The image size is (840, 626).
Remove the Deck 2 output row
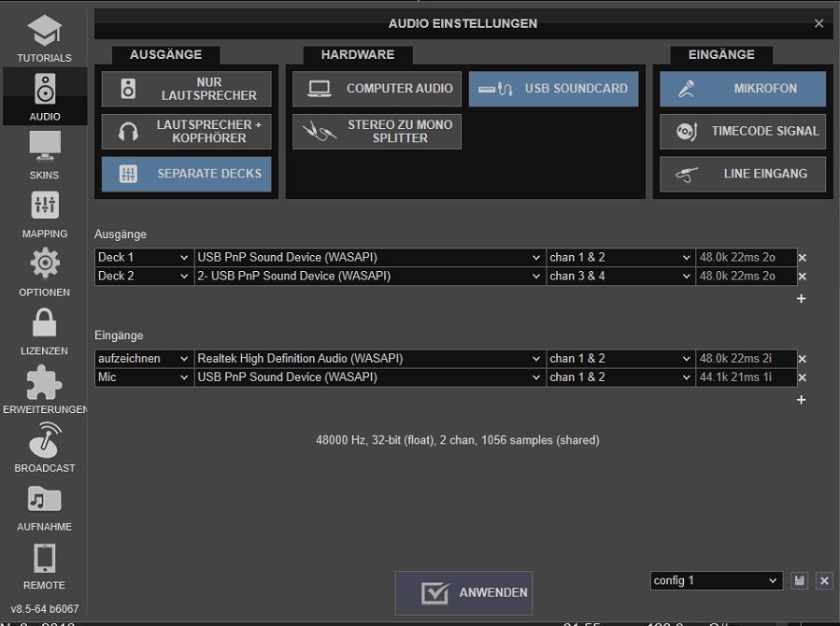802,277
